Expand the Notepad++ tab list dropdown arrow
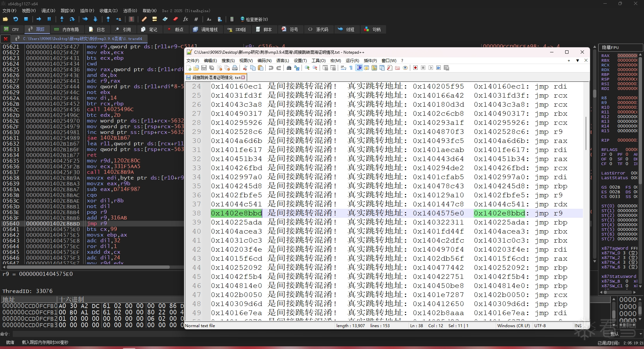This screenshot has width=644, height=349. tap(577, 61)
